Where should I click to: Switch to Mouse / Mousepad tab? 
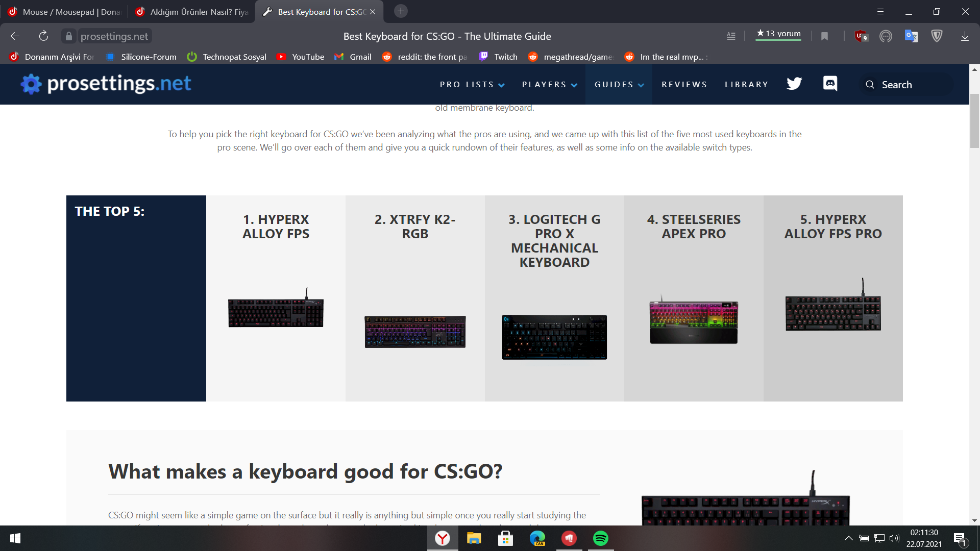pos(64,12)
